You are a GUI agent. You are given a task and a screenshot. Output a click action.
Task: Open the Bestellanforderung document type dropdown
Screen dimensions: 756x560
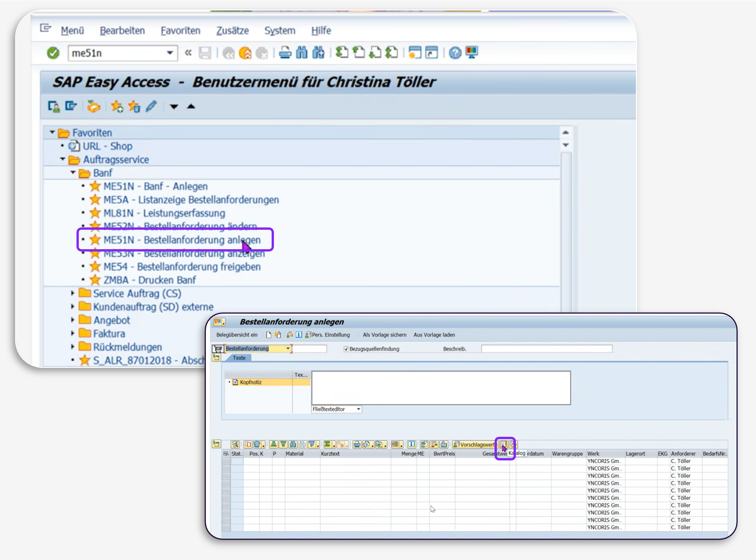point(288,348)
